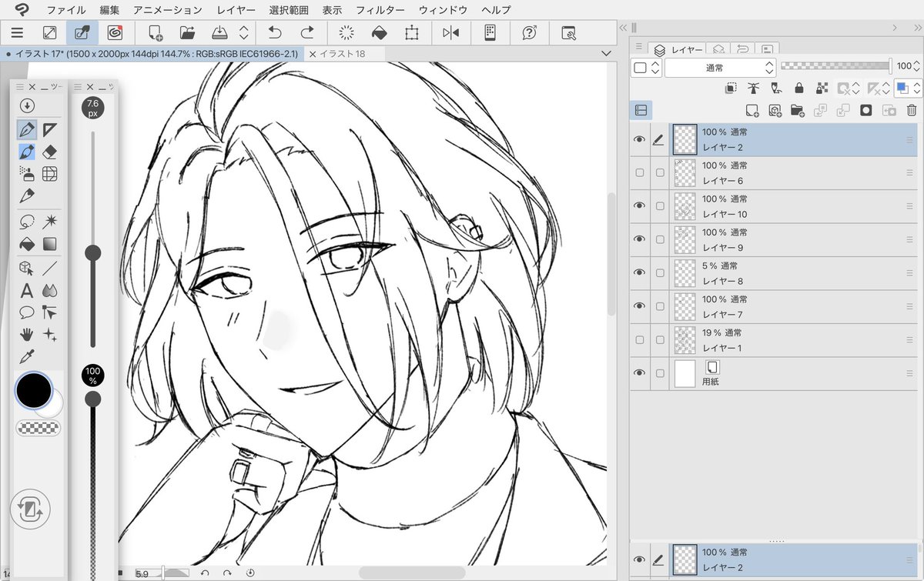Click the swap device rotate button
Image resolution: width=924 pixels, height=581 pixels.
click(x=31, y=509)
